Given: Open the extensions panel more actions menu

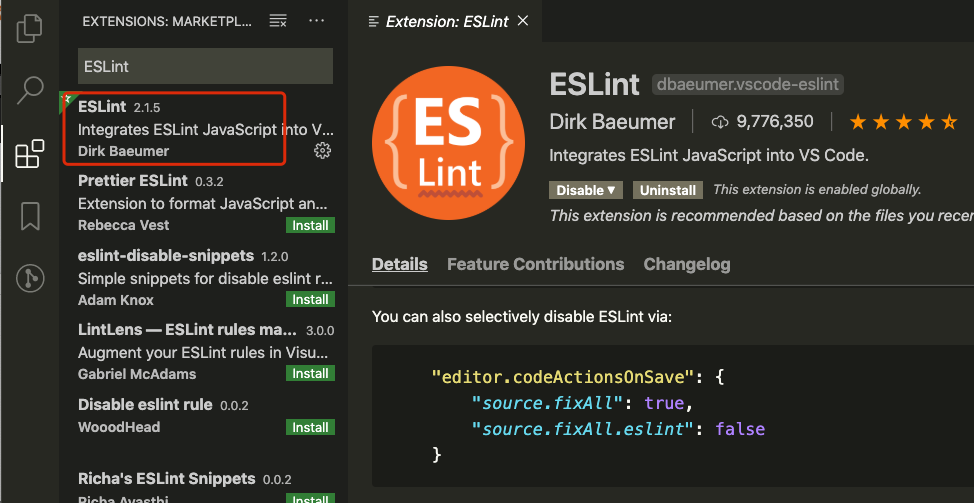Looking at the screenshot, I should coord(317,21).
